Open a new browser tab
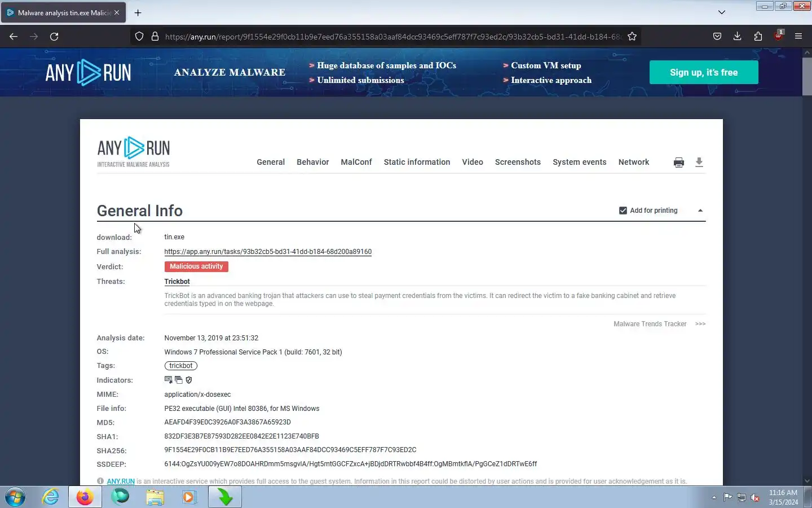This screenshot has width=812, height=508. click(138, 12)
